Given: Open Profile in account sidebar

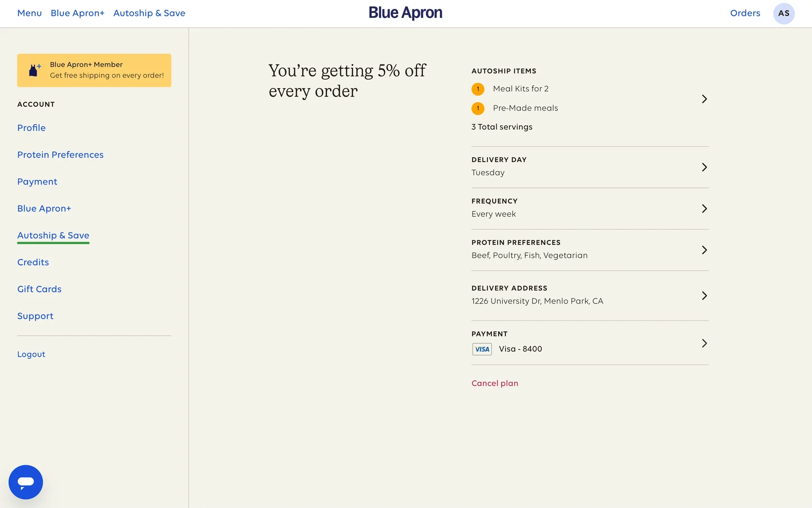Looking at the screenshot, I should (x=31, y=128).
